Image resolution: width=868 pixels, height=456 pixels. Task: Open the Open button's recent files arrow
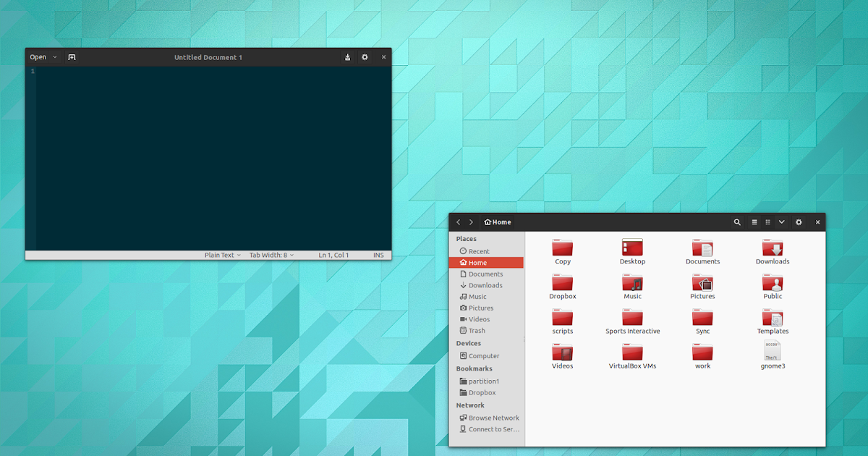pos(54,56)
